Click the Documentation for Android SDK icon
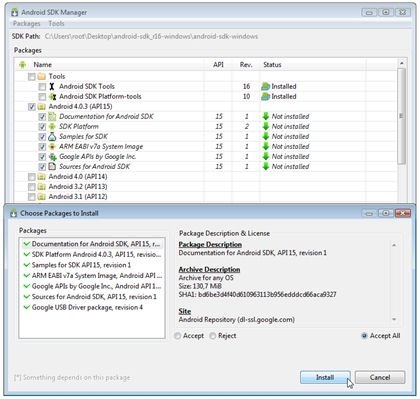 tap(52, 117)
